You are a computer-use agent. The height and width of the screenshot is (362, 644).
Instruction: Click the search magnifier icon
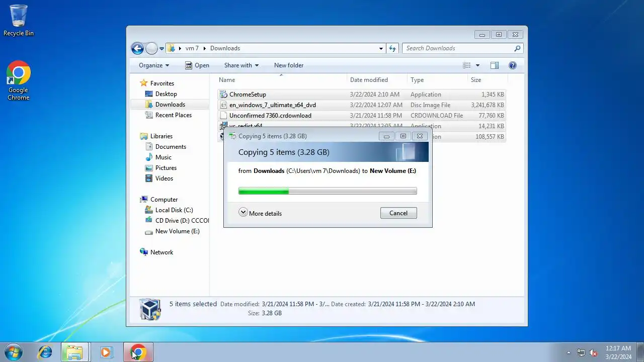(517, 48)
